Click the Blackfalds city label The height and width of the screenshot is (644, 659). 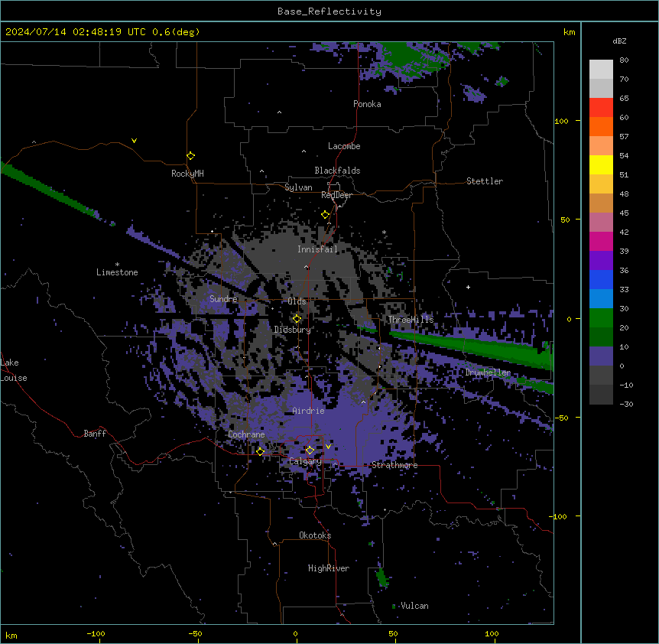click(x=337, y=171)
